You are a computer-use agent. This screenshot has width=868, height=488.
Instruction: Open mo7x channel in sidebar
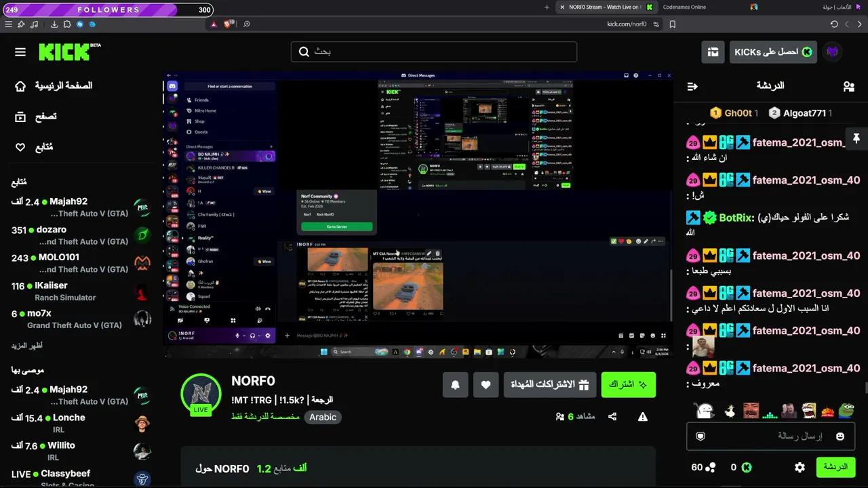(x=81, y=319)
